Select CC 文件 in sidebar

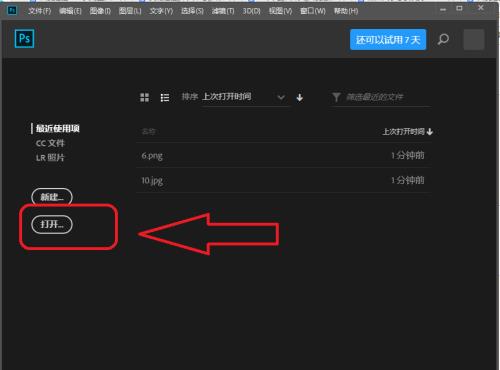click(50, 143)
